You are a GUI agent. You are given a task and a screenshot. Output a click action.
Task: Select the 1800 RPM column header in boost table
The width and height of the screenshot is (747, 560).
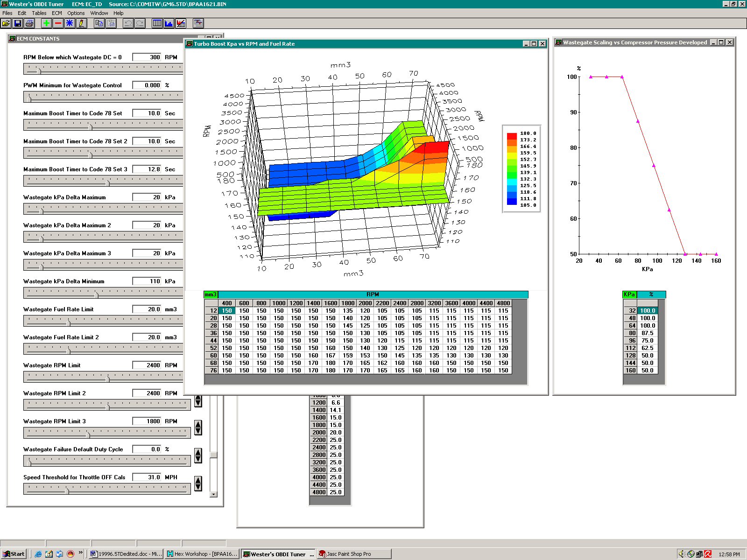[348, 303]
